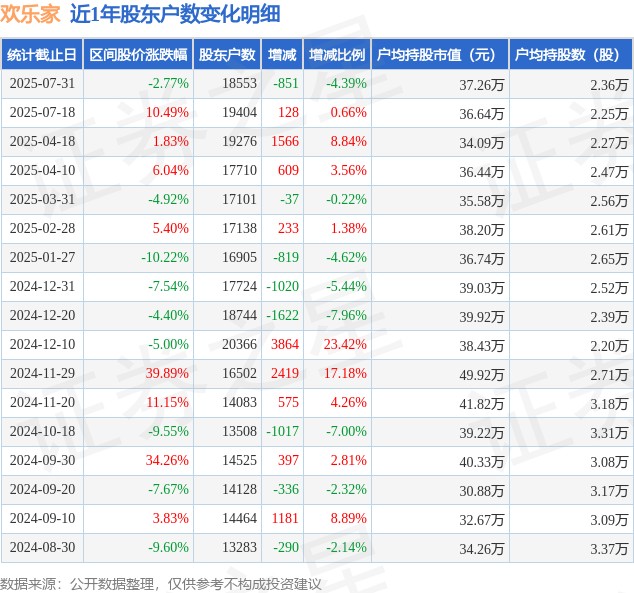The height and width of the screenshot is (593, 634).
Task: Click the date cell 2025-04-18
Action: point(42,141)
